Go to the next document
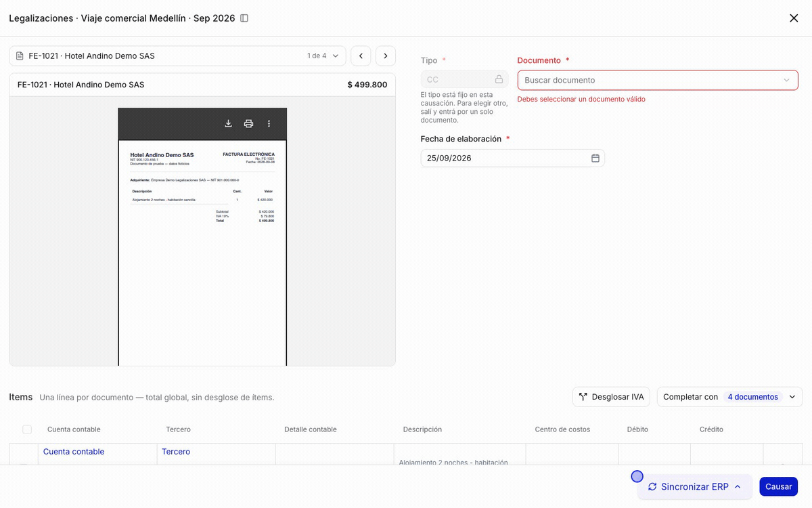This screenshot has width=812, height=508. click(x=386, y=56)
